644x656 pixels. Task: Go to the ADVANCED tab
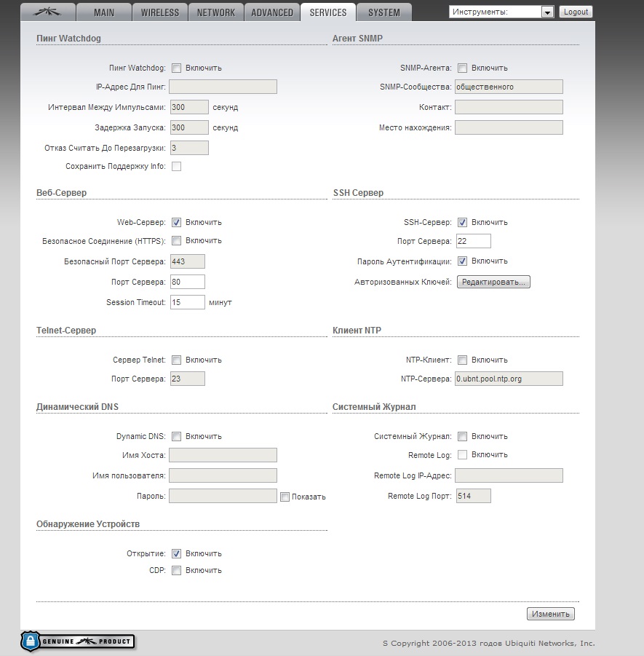click(272, 12)
